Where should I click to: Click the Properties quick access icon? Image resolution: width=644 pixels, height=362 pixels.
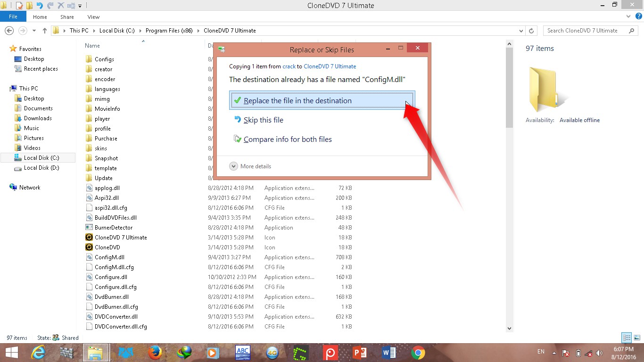click(19, 6)
